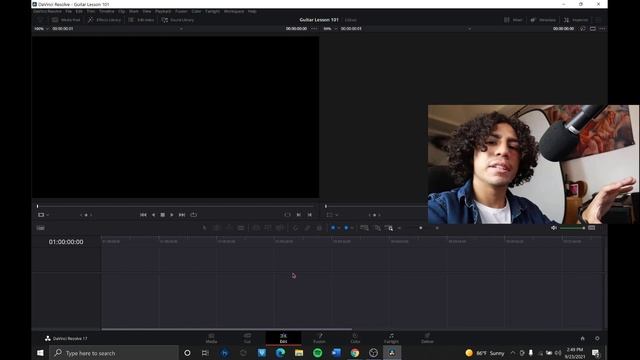Switch to the Media page tab
This screenshot has width=640, height=360.
(211, 338)
